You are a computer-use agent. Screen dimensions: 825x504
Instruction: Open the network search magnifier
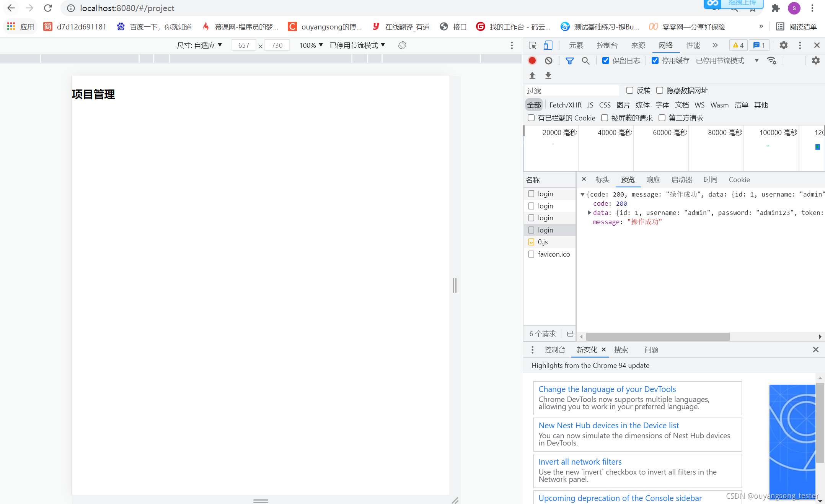tap(585, 60)
